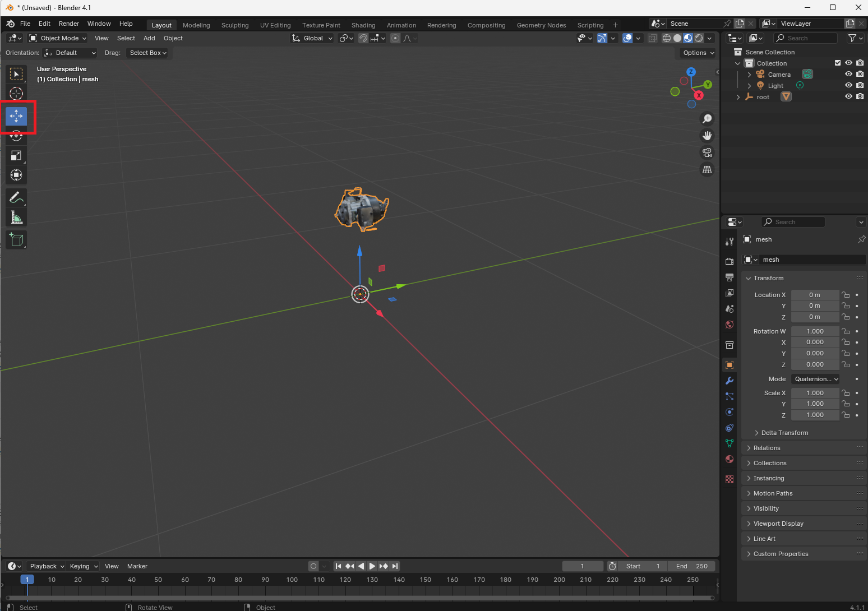Hide the Camera in viewport
This screenshot has width=868, height=611.
848,74
